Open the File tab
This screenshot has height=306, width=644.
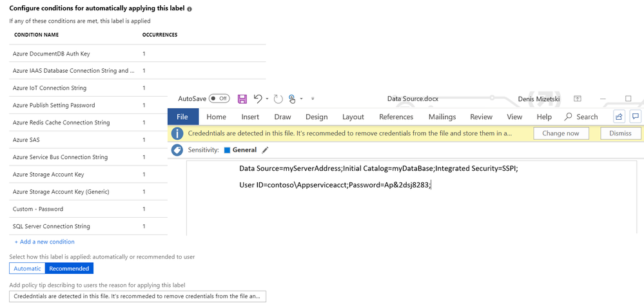(x=182, y=117)
